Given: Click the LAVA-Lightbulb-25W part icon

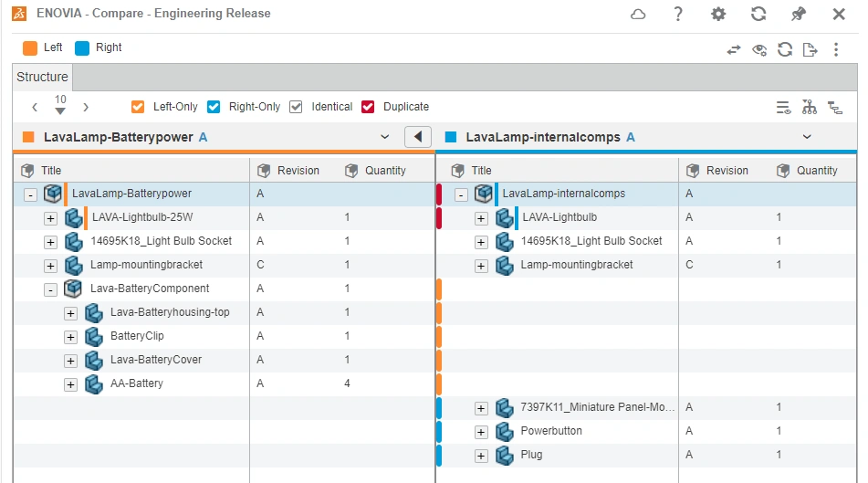Looking at the screenshot, I should click(73, 217).
